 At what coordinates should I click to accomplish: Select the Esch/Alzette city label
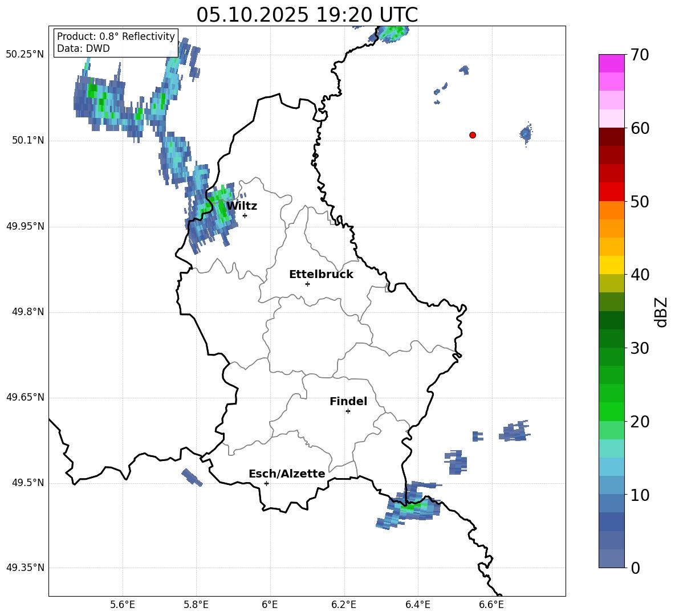[287, 474]
